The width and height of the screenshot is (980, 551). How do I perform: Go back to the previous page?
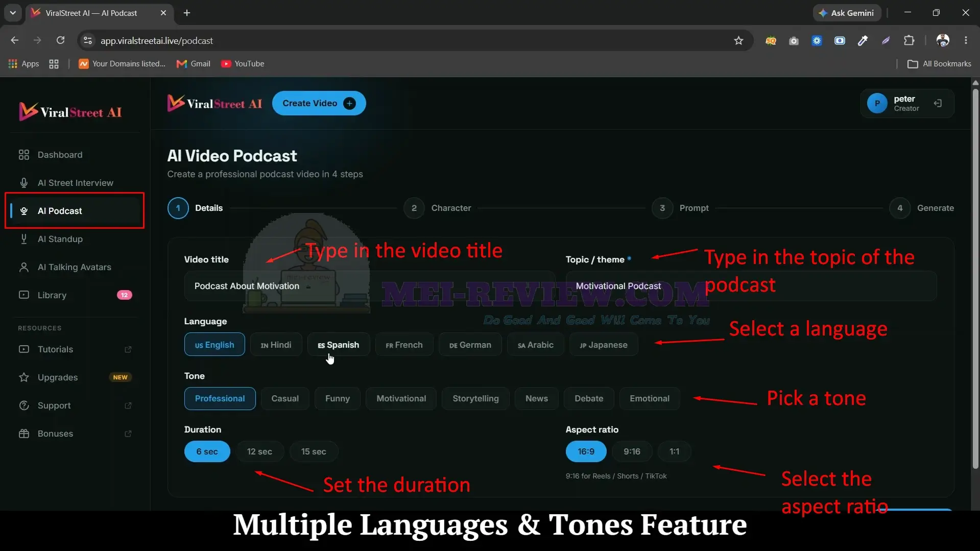pyautogui.click(x=14, y=40)
